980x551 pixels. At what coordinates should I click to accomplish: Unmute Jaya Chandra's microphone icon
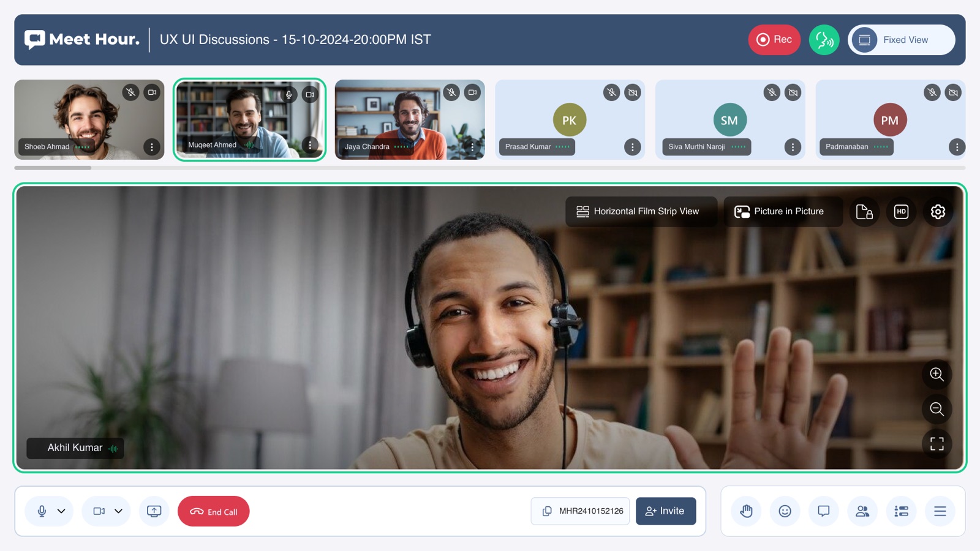[451, 92]
